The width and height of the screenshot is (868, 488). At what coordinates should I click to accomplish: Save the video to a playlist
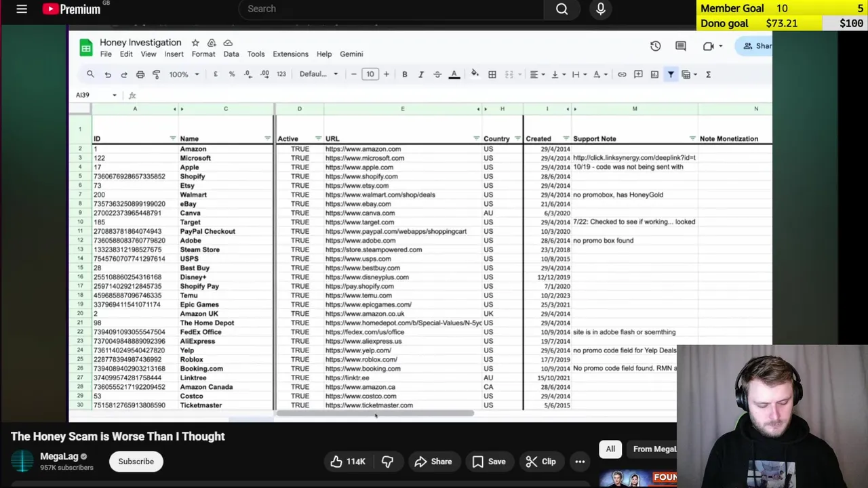(x=489, y=462)
